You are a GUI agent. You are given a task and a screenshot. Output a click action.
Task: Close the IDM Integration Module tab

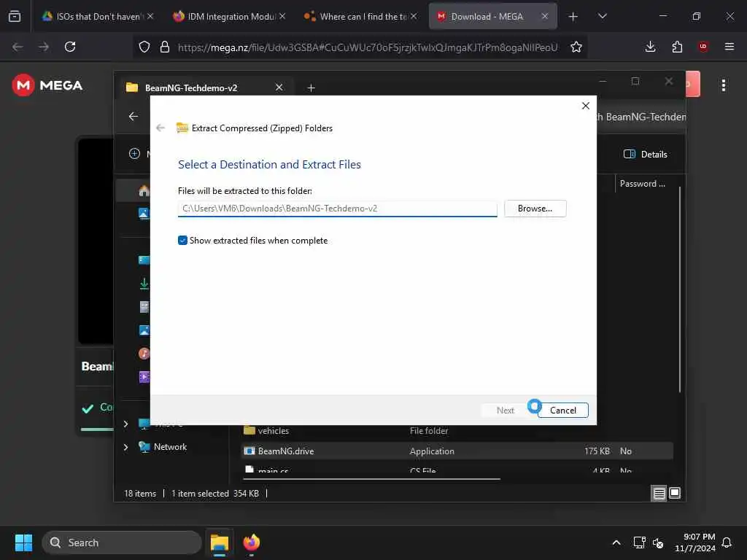(282, 16)
